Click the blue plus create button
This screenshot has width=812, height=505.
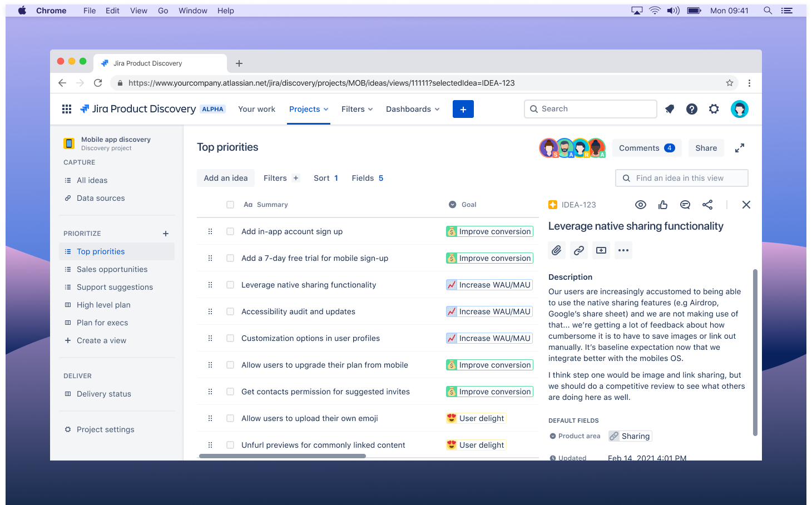pyautogui.click(x=463, y=109)
